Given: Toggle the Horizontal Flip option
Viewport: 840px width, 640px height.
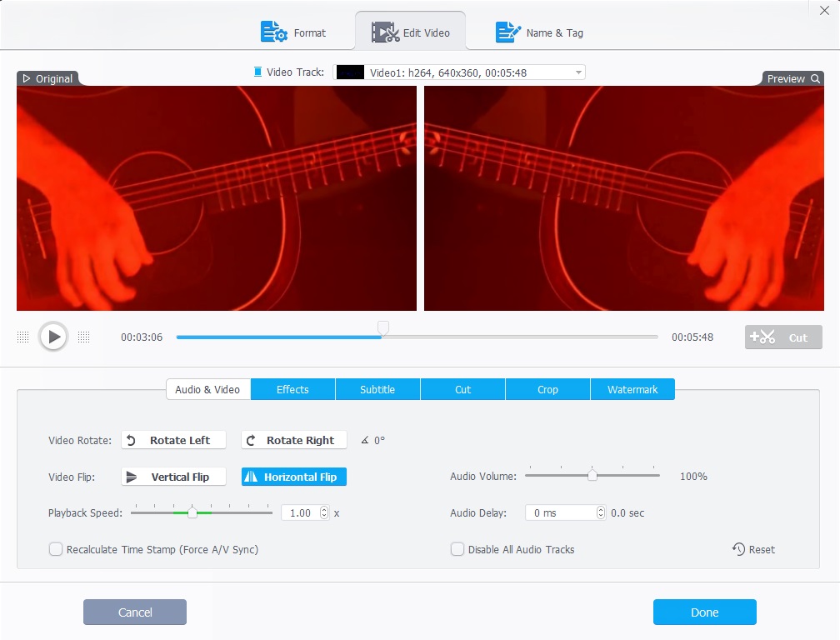Looking at the screenshot, I should point(293,476).
